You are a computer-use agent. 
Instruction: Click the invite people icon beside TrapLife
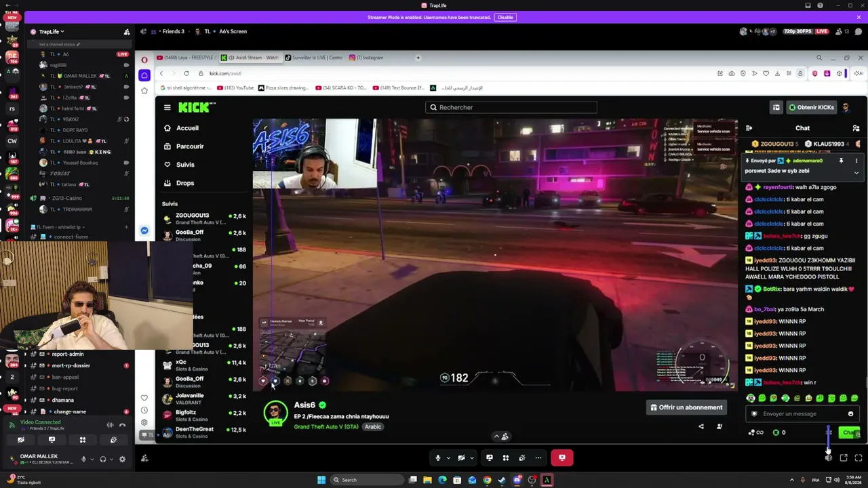point(126,32)
